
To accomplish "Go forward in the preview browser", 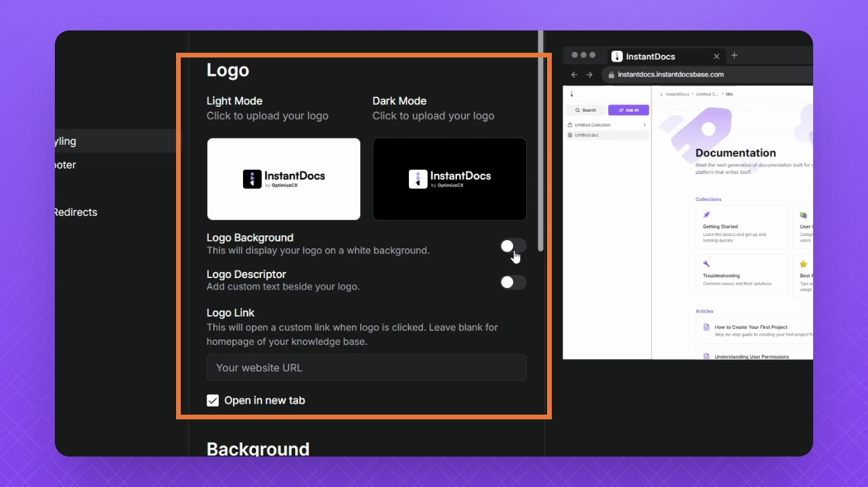I will 589,74.
